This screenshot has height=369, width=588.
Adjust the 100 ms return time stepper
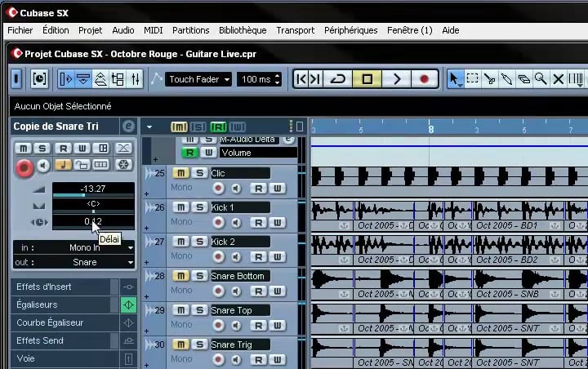(x=278, y=79)
